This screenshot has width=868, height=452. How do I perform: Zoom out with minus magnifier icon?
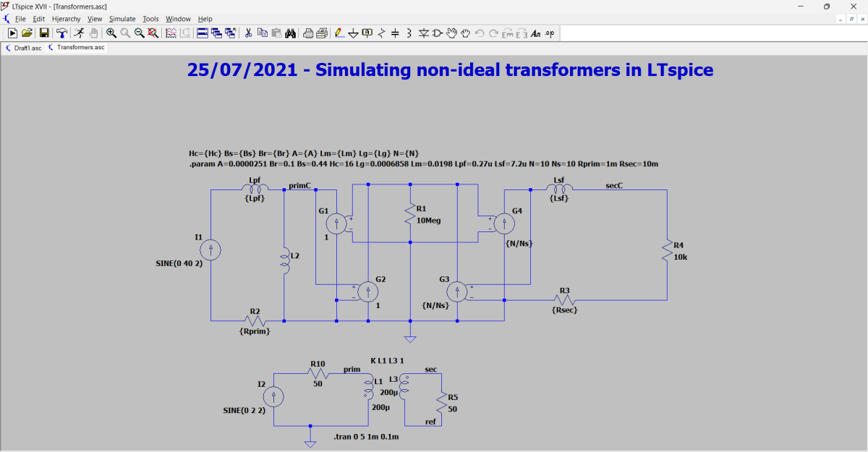[x=139, y=33]
